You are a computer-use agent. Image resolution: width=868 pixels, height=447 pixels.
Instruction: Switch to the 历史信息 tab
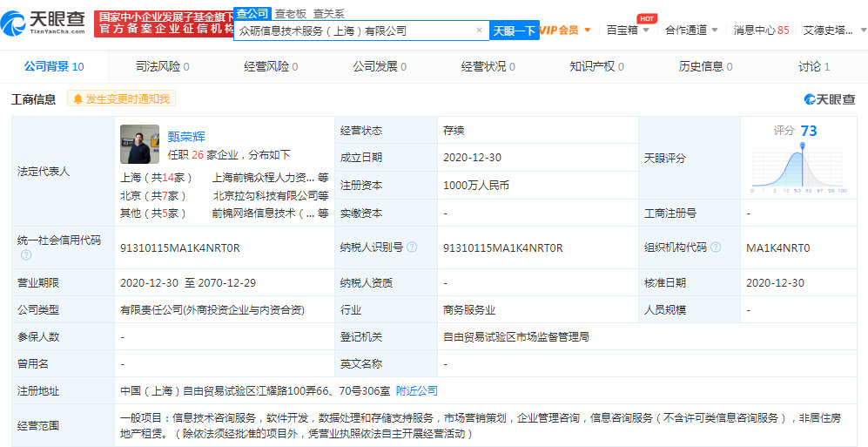705,66
